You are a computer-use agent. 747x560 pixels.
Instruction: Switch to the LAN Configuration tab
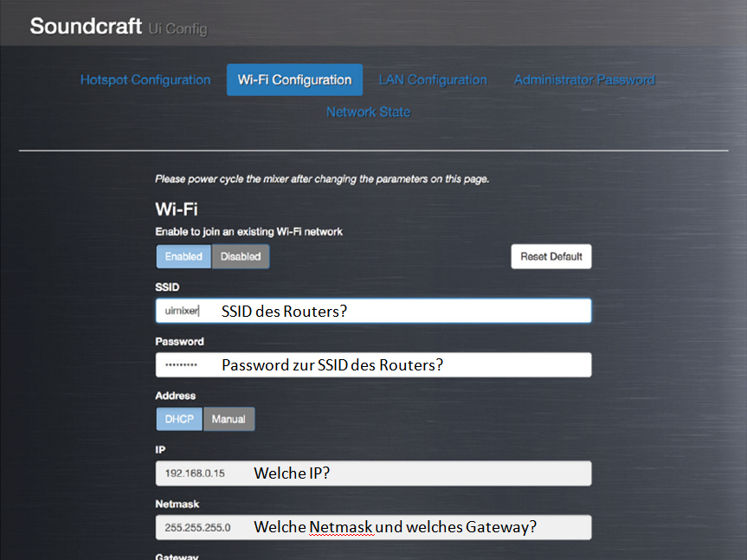[433, 80]
